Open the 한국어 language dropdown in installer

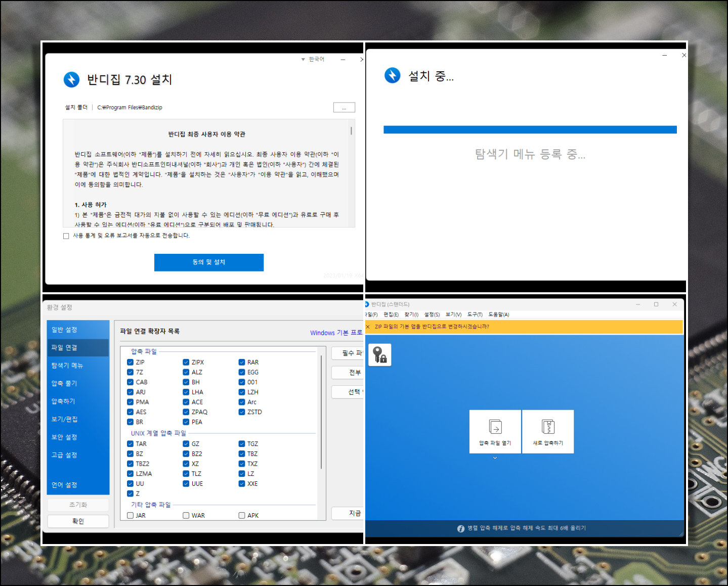313,59
